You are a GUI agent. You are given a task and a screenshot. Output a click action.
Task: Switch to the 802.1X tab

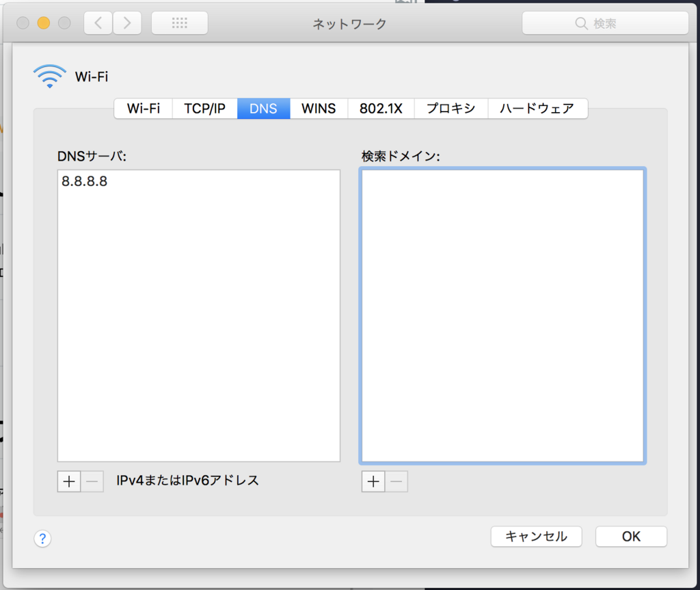click(381, 109)
